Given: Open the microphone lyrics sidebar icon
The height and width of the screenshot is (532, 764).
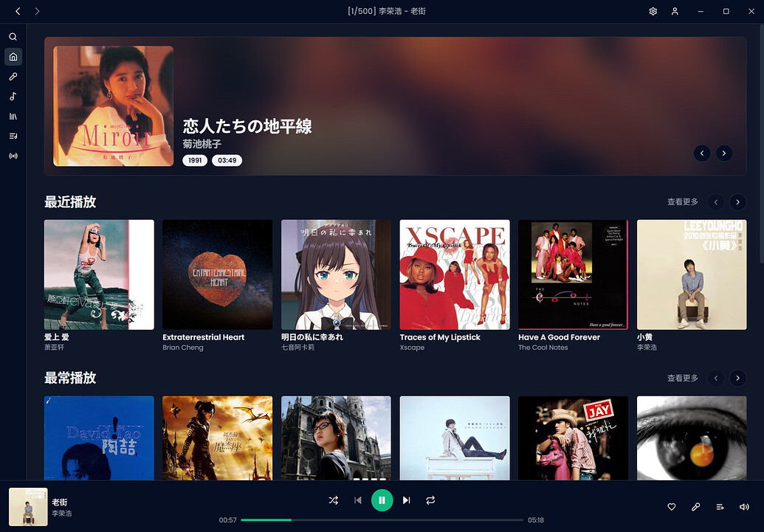Looking at the screenshot, I should (13, 77).
